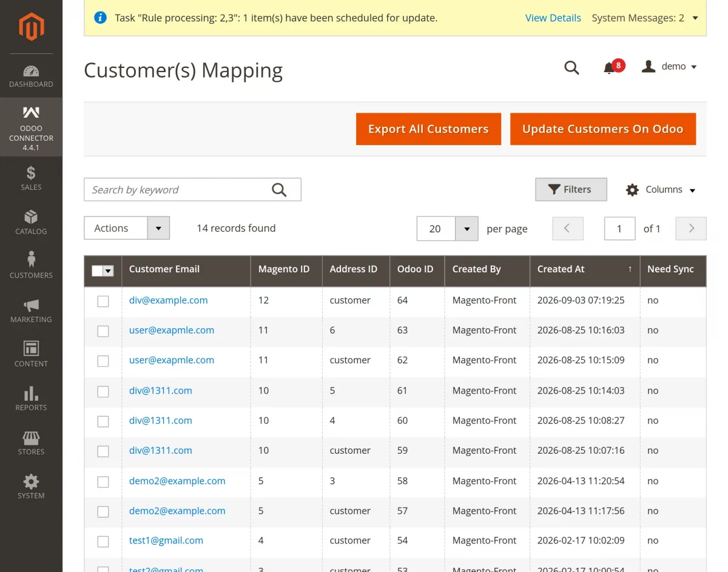Sort table by Odoo ID column
This screenshot has width=728, height=572.
pyautogui.click(x=416, y=269)
